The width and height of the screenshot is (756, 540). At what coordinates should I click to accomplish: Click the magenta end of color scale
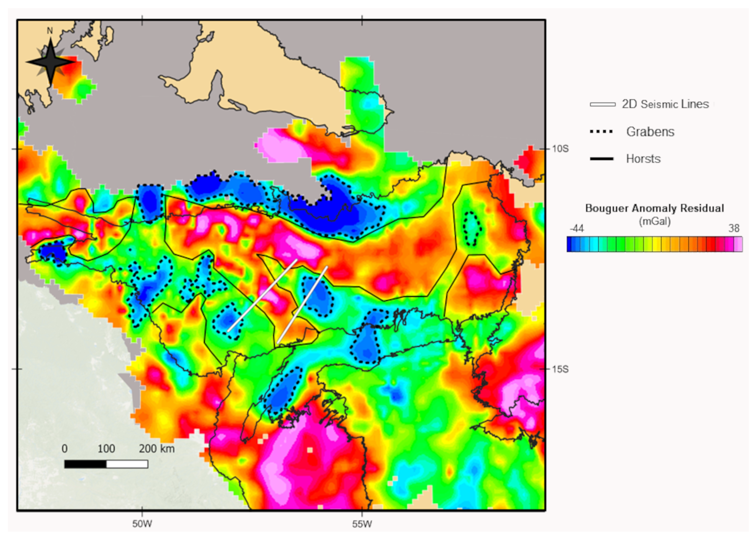point(737,244)
